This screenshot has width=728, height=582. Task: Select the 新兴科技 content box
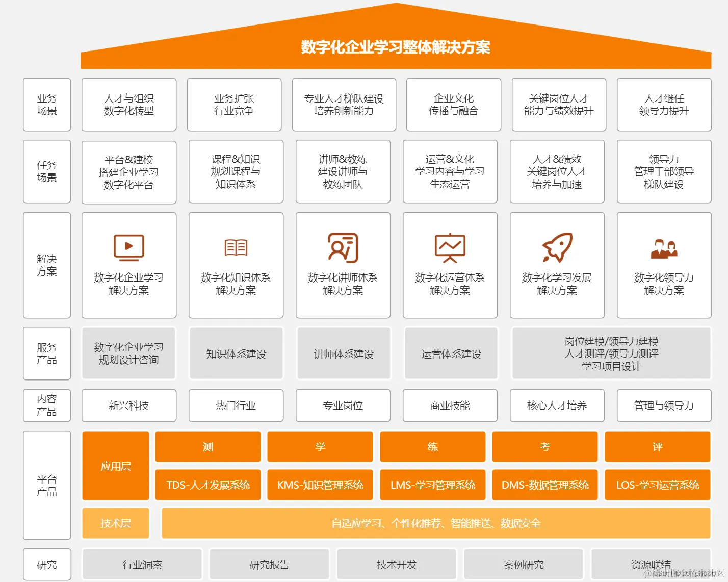pyautogui.click(x=129, y=406)
